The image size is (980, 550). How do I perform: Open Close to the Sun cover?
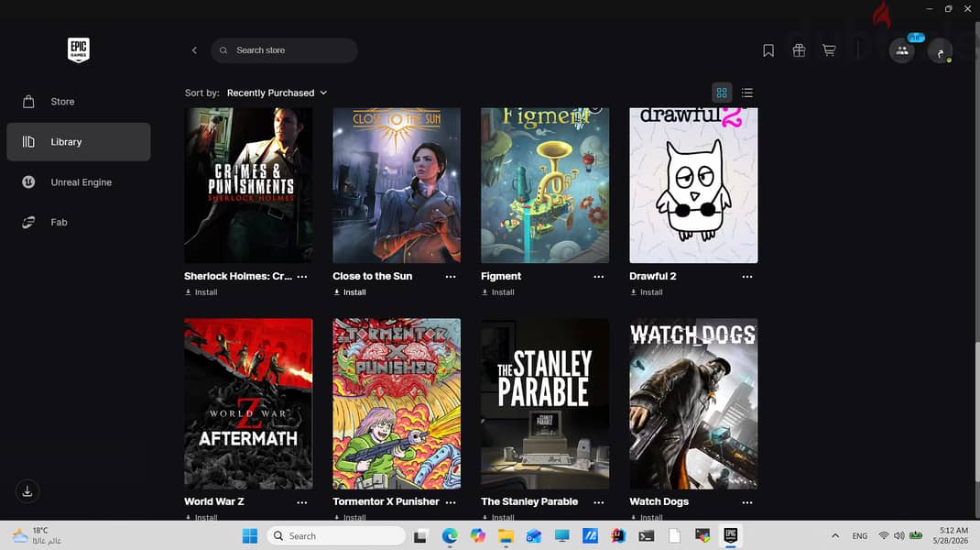pyautogui.click(x=397, y=185)
